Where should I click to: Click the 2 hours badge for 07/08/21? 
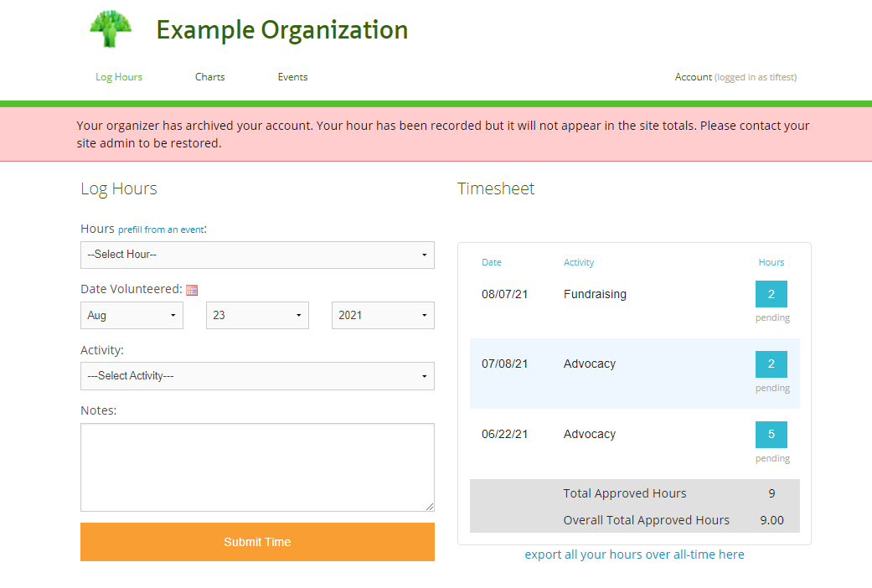[771, 364]
